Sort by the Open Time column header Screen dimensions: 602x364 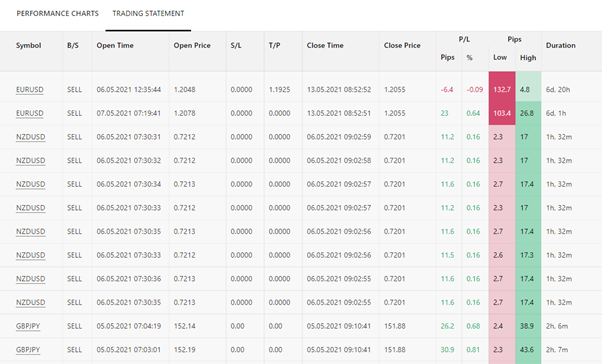(x=115, y=45)
